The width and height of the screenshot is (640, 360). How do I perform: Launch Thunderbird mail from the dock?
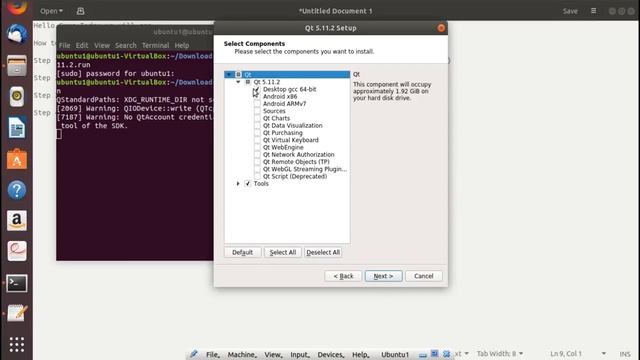click(x=17, y=34)
